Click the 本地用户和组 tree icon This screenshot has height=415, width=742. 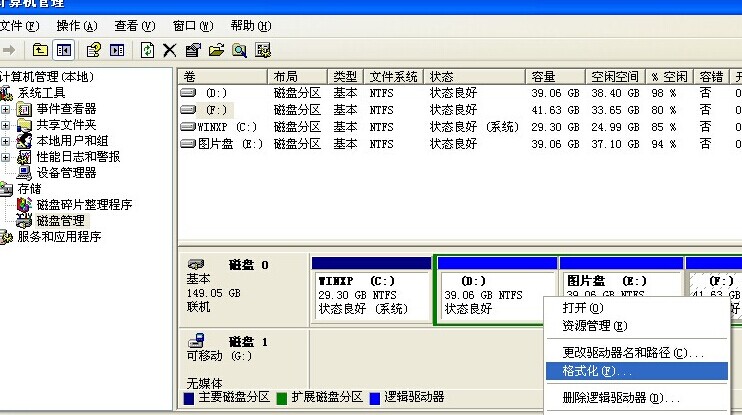point(24,141)
